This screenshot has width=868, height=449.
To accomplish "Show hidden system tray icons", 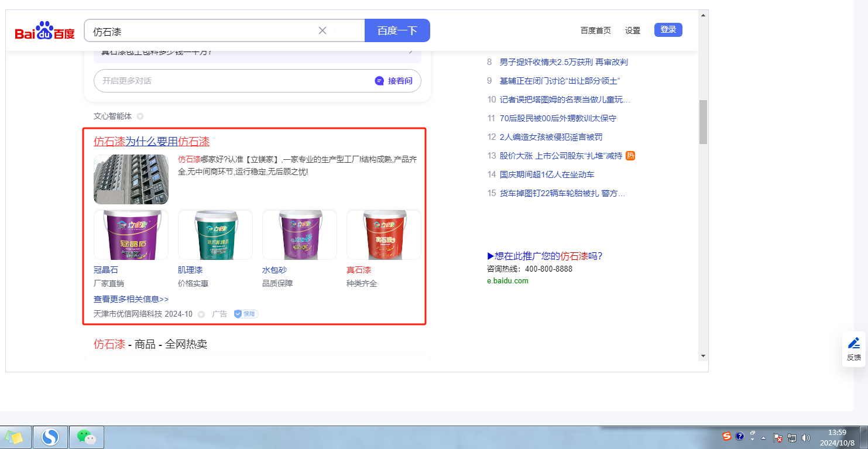I will tap(763, 438).
